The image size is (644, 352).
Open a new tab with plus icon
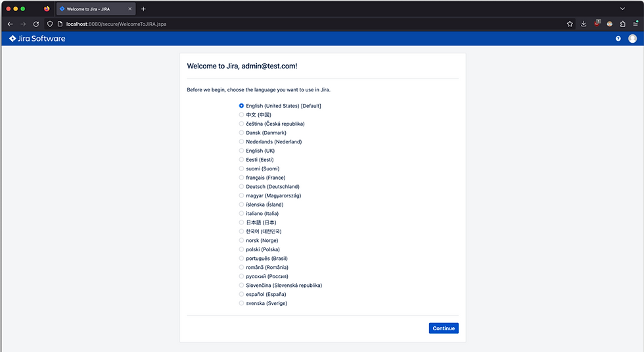click(143, 9)
